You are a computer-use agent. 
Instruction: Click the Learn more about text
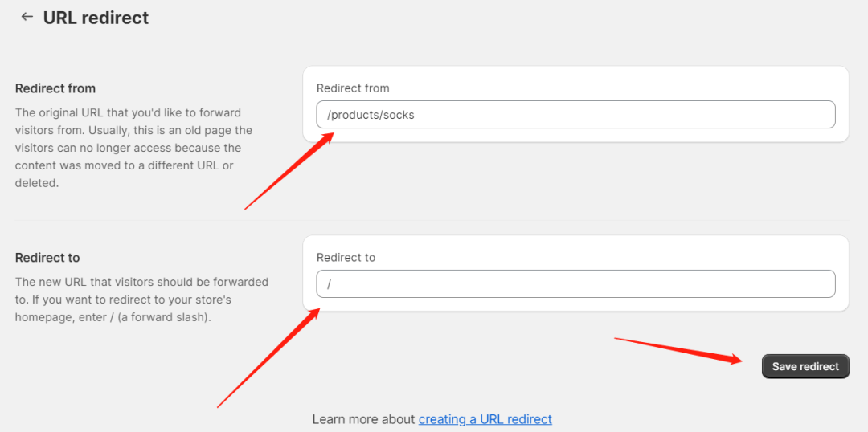point(364,419)
